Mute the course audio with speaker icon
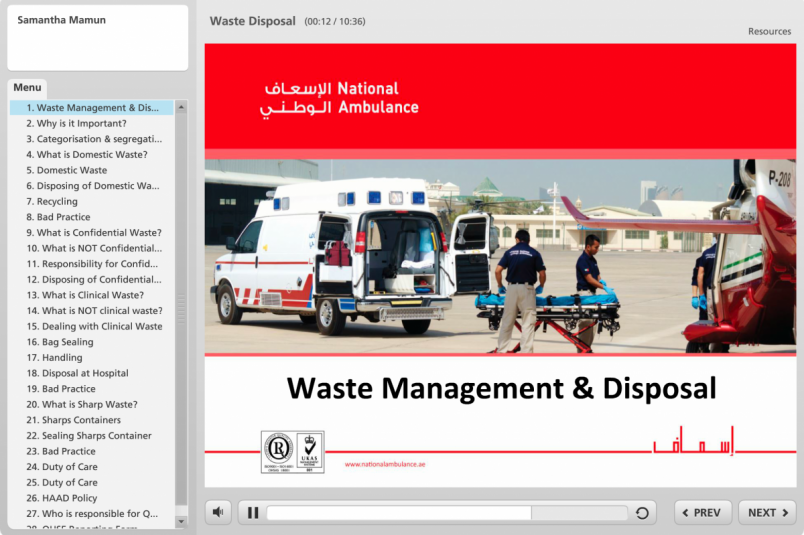This screenshot has height=535, width=804. (x=218, y=512)
